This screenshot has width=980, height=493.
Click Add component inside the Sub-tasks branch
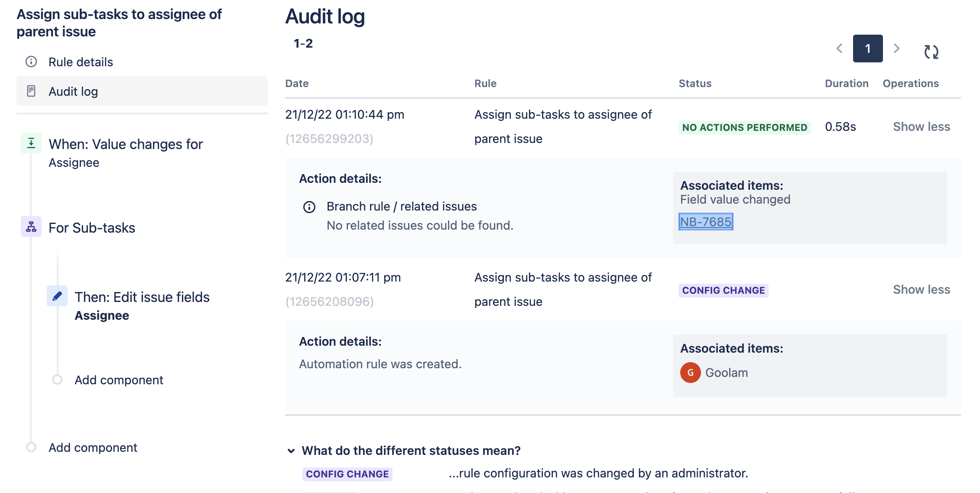click(x=119, y=380)
